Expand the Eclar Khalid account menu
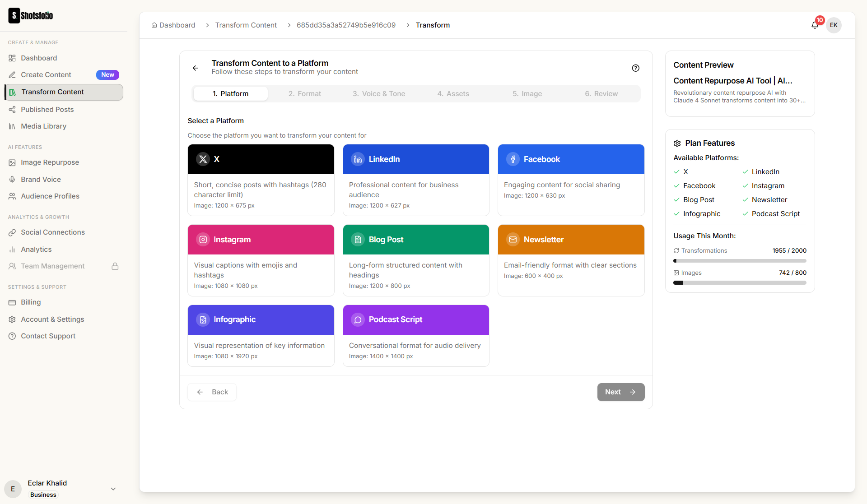 pyautogui.click(x=113, y=489)
